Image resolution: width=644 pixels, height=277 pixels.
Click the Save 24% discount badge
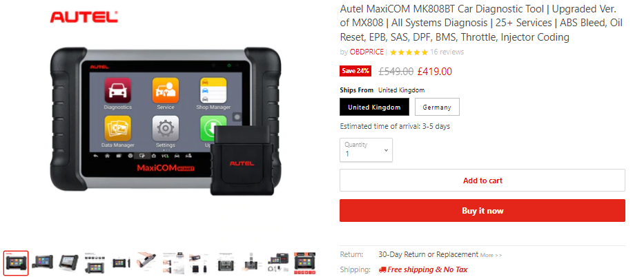[355, 71]
